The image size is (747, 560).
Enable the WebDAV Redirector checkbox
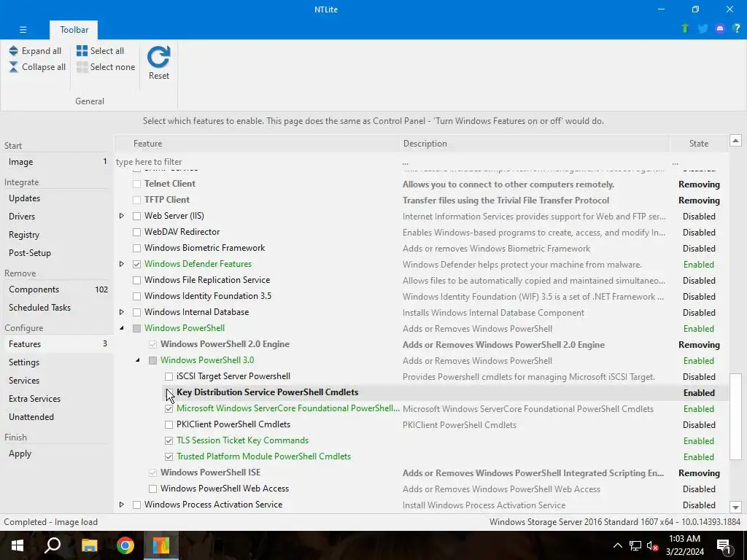pyautogui.click(x=136, y=232)
